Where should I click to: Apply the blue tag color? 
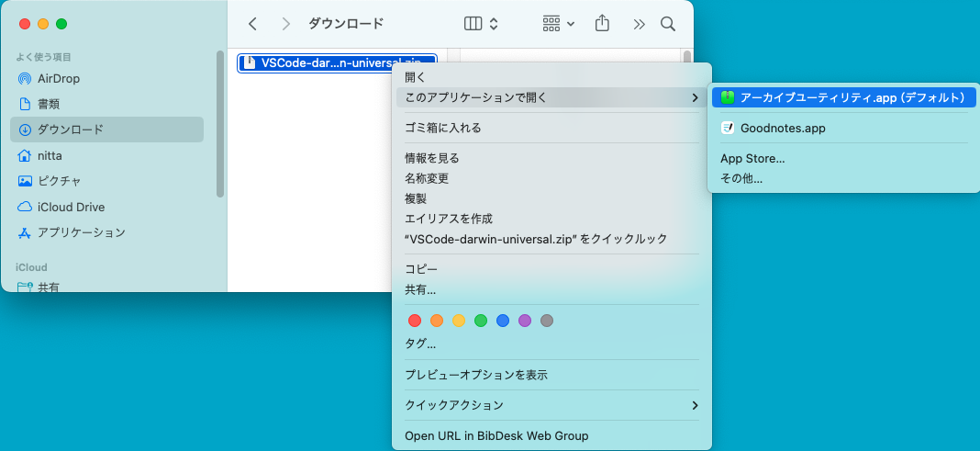click(502, 321)
